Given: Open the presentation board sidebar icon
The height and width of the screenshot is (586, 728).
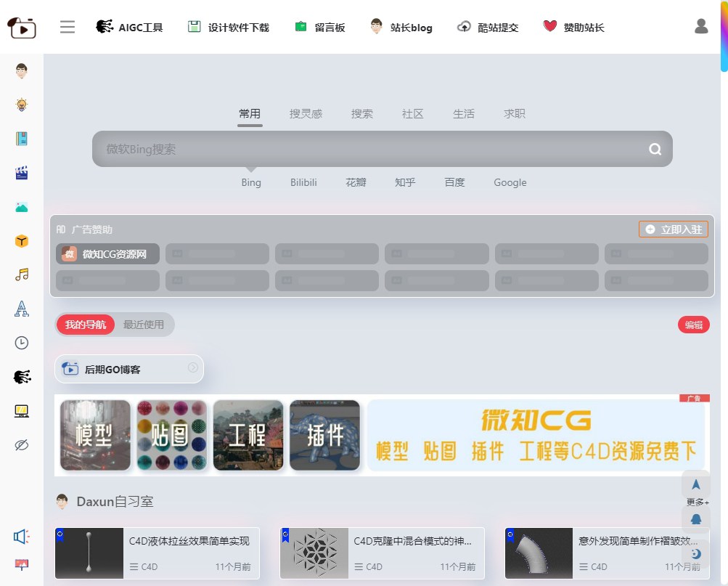Looking at the screenshot, I should tap(21, 564).
